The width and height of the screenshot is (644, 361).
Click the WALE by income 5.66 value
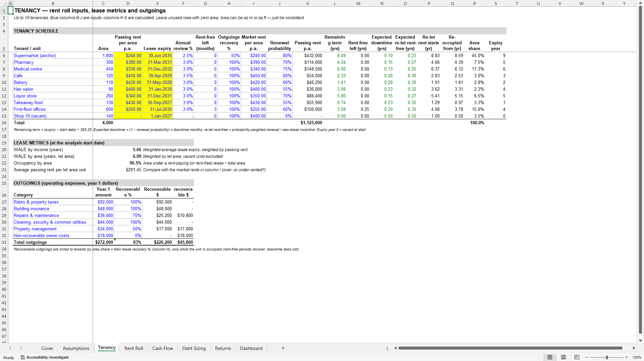(128, 149)
